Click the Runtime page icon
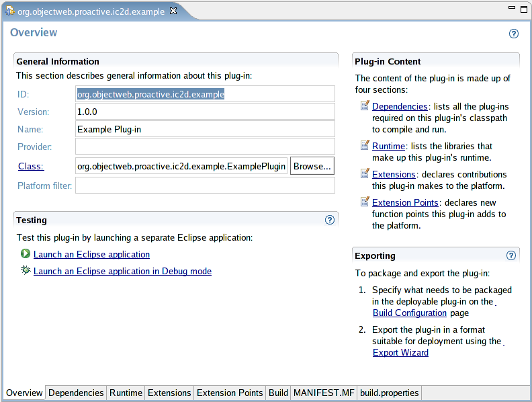This screenshot has height=402, width=532. click(365, 145)
